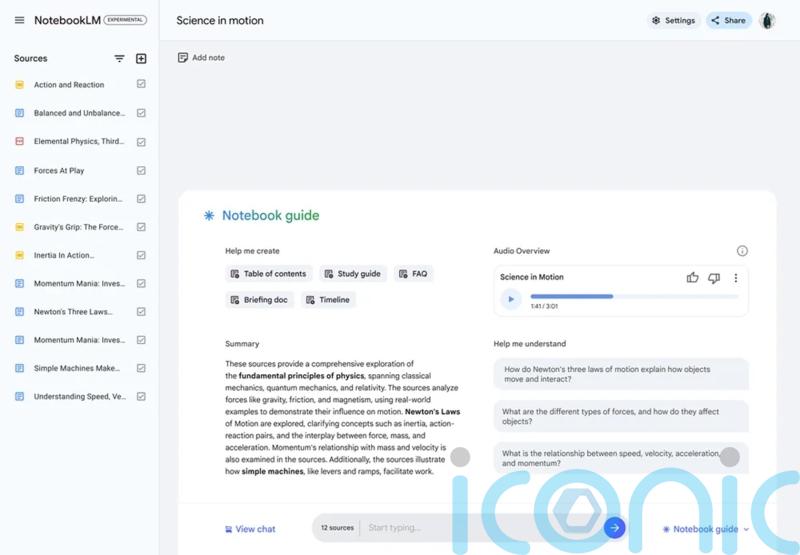
Task: Click the 12 sources indicator
Action: coord(337,528)
